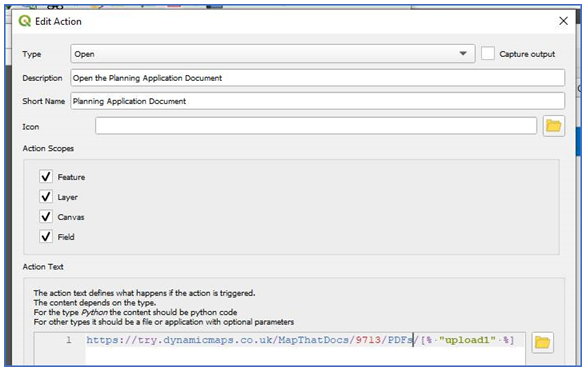
Task: Open file browser beside the action text
Action: click(x=542, y=342)
